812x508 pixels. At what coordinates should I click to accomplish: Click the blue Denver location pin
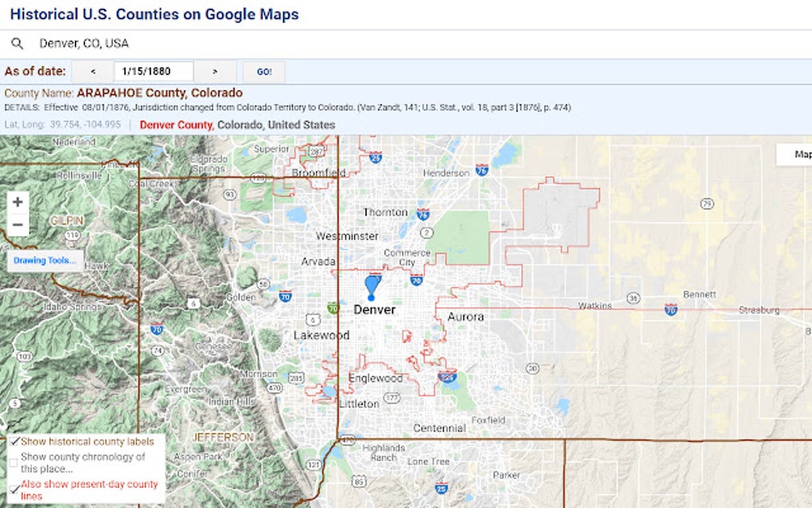point(372,287)
